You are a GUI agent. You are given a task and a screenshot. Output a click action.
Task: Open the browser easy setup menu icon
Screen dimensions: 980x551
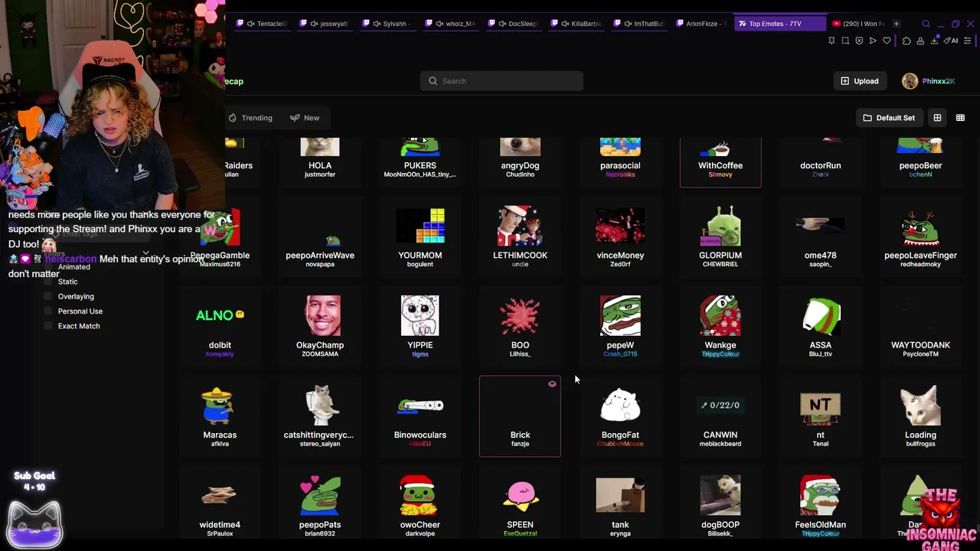[969, 41]
